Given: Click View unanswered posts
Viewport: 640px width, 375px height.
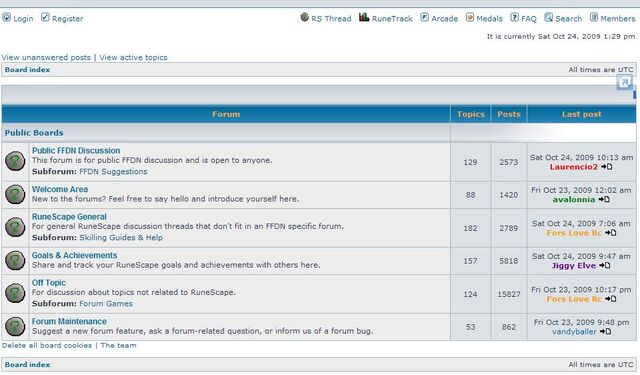Looking at the screenshot, I should pyautogui.click(x=46, y=58).
